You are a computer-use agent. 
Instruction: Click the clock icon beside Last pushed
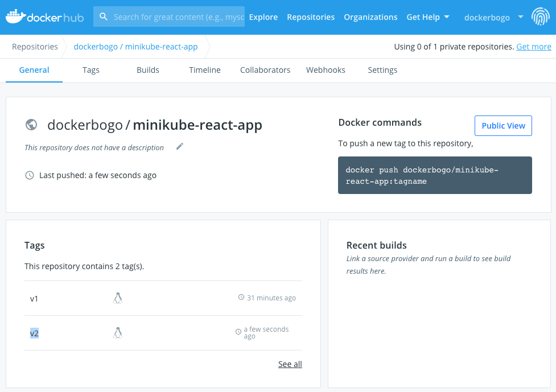[x=30, y=175]
